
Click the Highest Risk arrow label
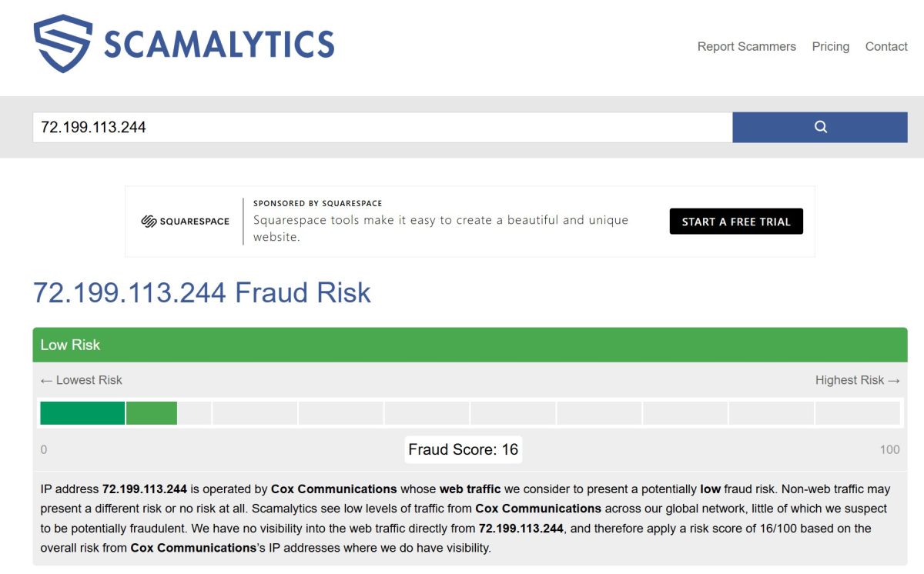(x=857, y=380)
